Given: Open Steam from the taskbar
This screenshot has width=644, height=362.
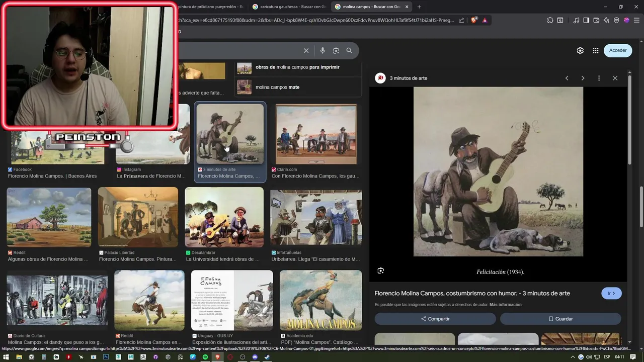Looking at the screenshot, I should point(267,357).
